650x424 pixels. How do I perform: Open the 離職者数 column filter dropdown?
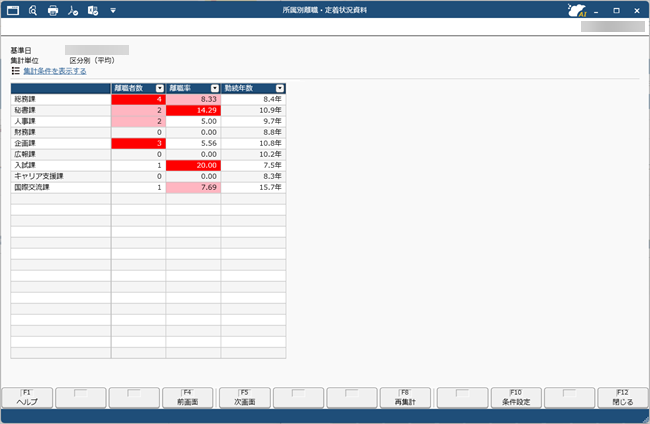click(160, 88)
